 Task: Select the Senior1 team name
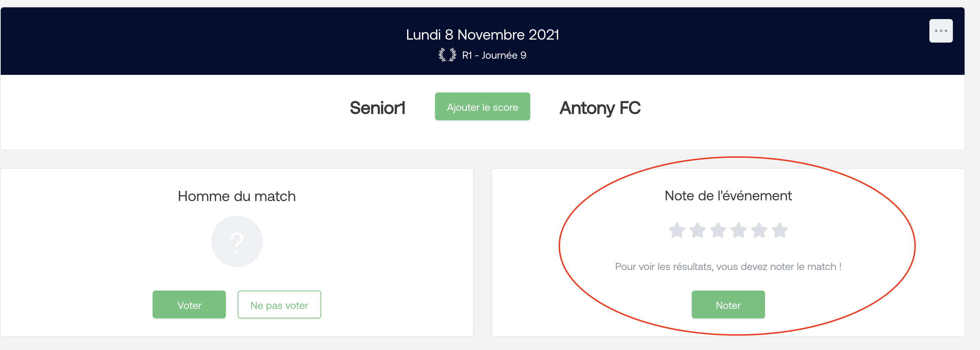(377, 107)
